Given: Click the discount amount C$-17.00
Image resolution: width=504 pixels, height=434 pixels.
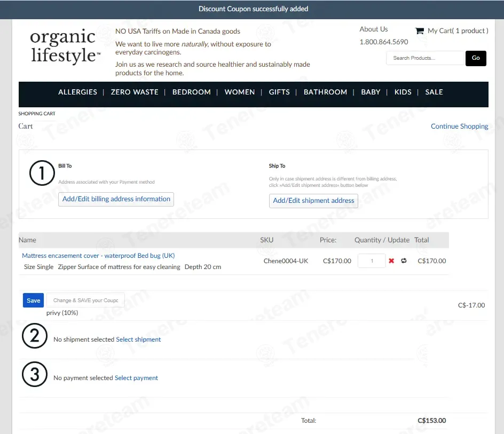Looking at the screenshot, I should tap(471, 305).
